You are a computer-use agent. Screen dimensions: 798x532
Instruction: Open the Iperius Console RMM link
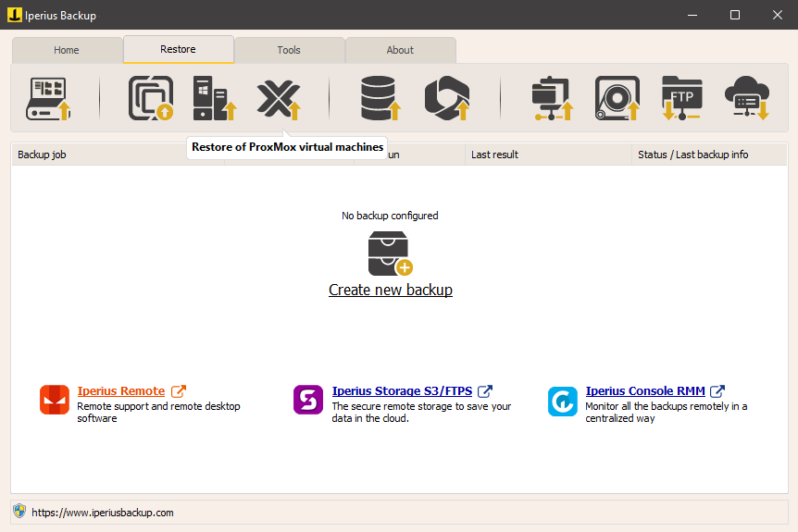click(x=645, y=391)
